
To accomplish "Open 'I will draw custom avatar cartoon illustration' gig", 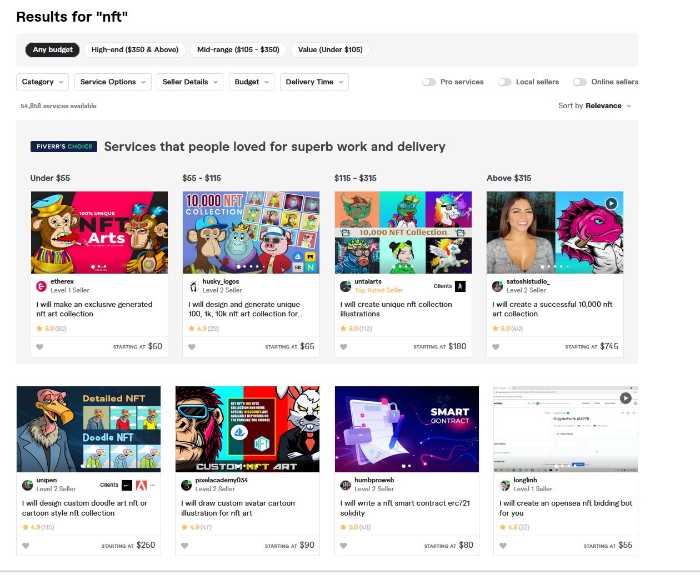I will point(238,508).
